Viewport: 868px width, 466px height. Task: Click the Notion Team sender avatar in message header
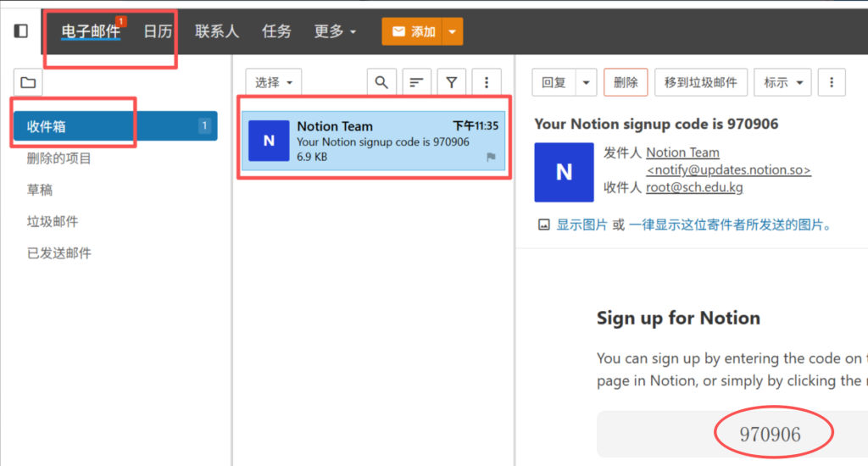(x=564, y=172)
